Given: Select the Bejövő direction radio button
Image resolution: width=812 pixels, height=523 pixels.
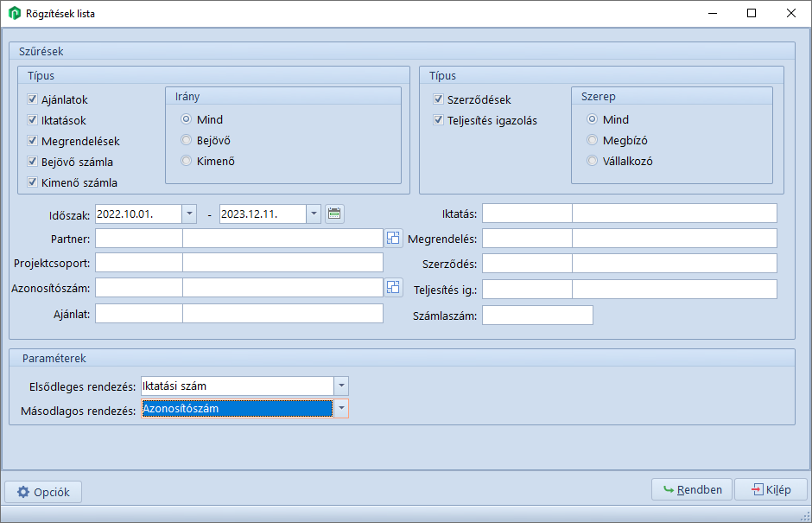Looking at the screenshot, I should point(186,140).
